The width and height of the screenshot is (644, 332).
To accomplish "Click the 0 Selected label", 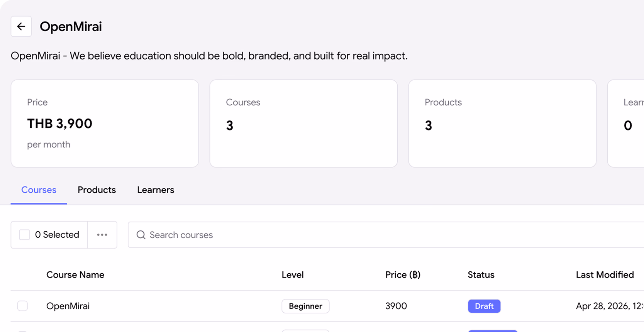I will click(57, 235).
